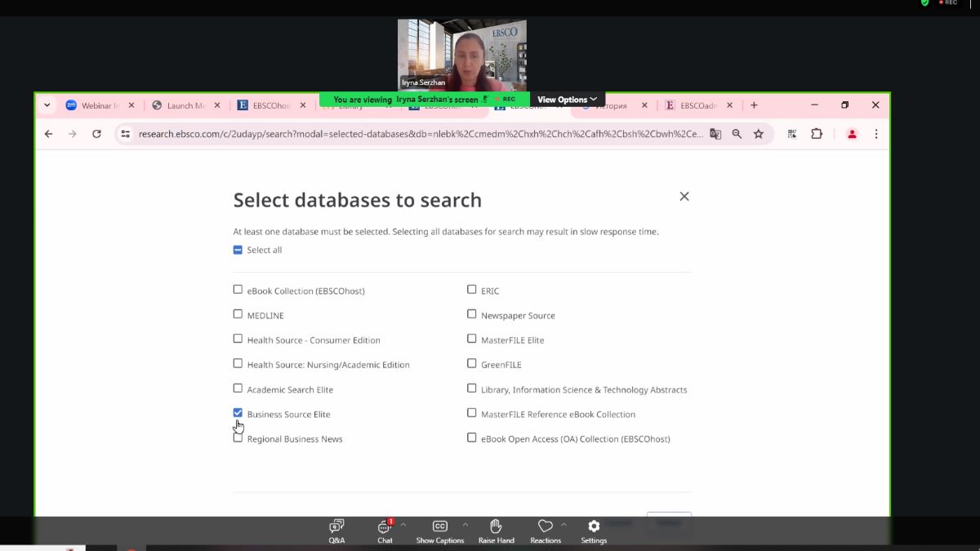Click the browser address bar URL

(421, 134)
